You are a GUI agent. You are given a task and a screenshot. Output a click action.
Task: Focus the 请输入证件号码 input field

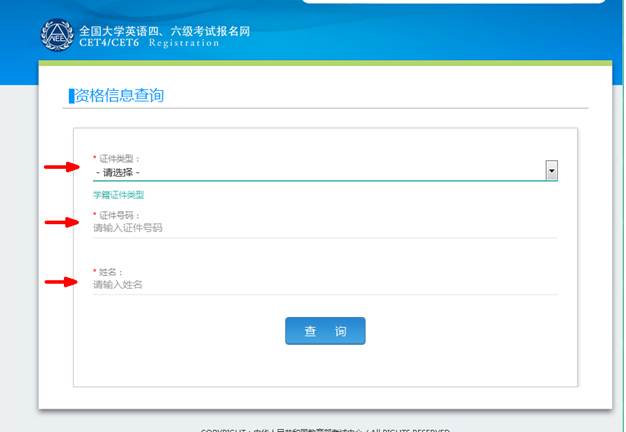click(325, 228)
